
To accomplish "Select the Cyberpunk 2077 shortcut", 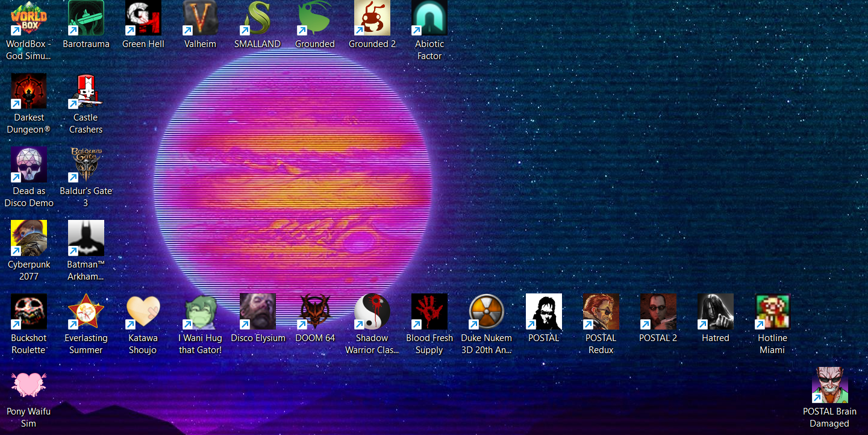I will pyautogui.click(x=29, y=239).
